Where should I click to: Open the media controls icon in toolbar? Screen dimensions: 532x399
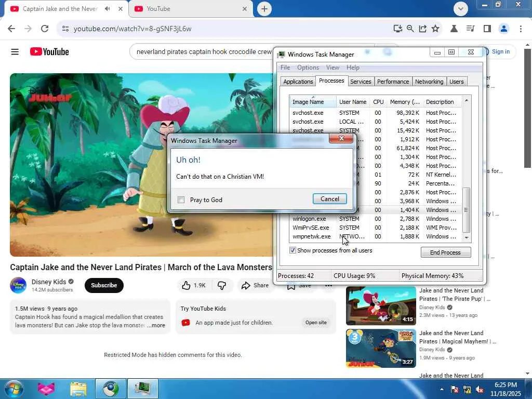coord(470,29)
